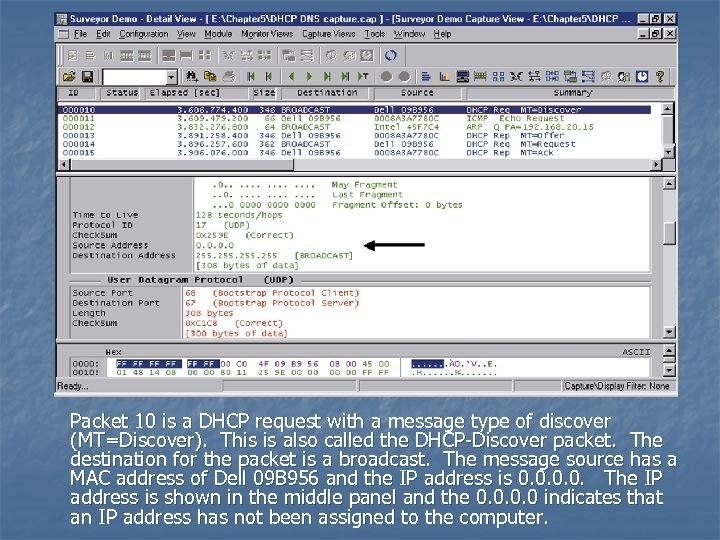Click the Source column header

coord(417,93)
